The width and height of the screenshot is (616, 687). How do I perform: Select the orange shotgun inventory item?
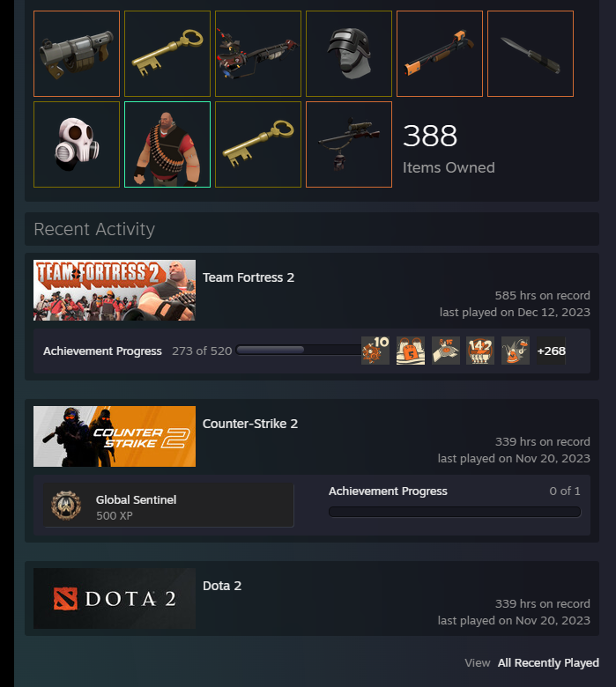click(x=440, y=54)
